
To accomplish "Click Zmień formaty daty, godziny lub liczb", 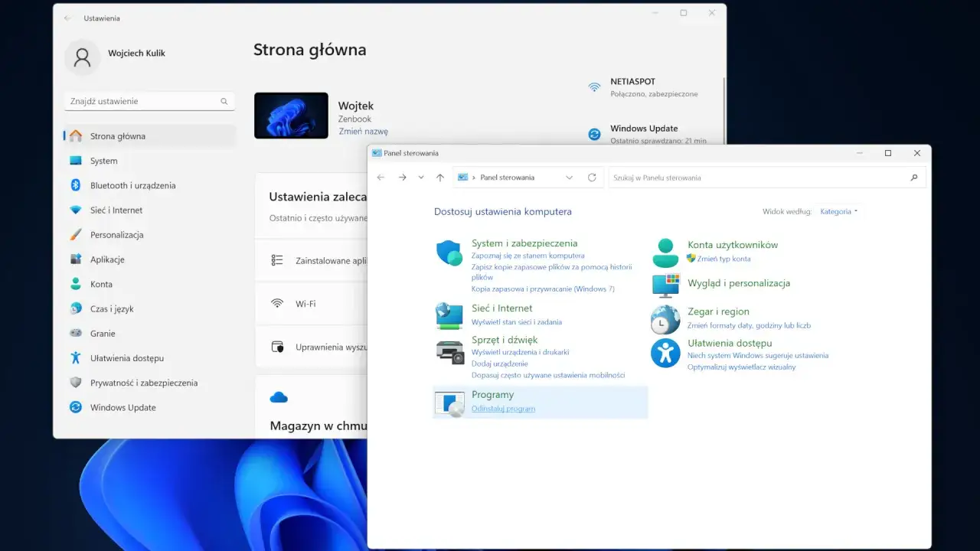I will point(749,325).
